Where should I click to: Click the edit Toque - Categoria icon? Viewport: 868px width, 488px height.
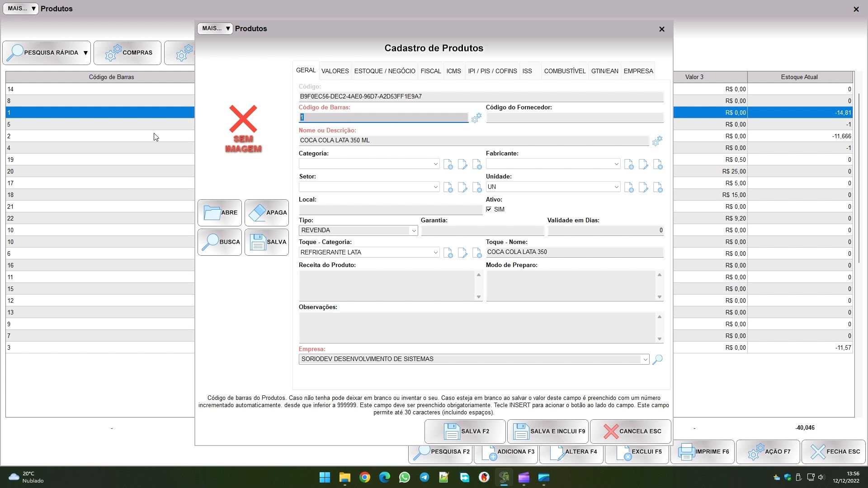[x=462, y=253]
